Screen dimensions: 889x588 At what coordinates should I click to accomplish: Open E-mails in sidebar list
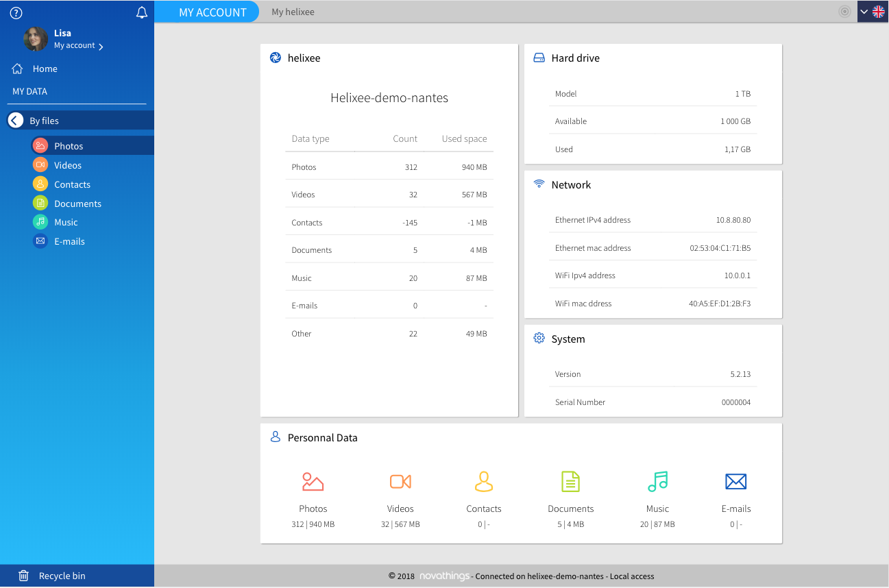(70, 241)
